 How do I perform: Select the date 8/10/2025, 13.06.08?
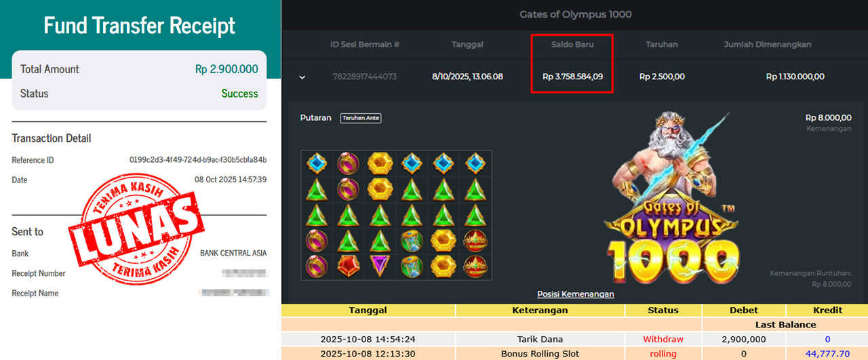(x=467, y=77)
